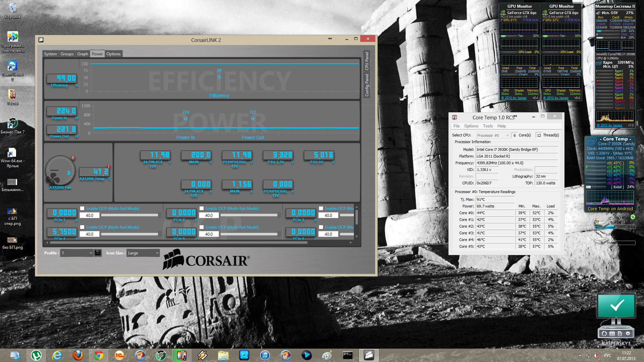Open Select CPU Processor #0 dropdown
Screen dimensions: 644x362
click(x=492, y=135)
